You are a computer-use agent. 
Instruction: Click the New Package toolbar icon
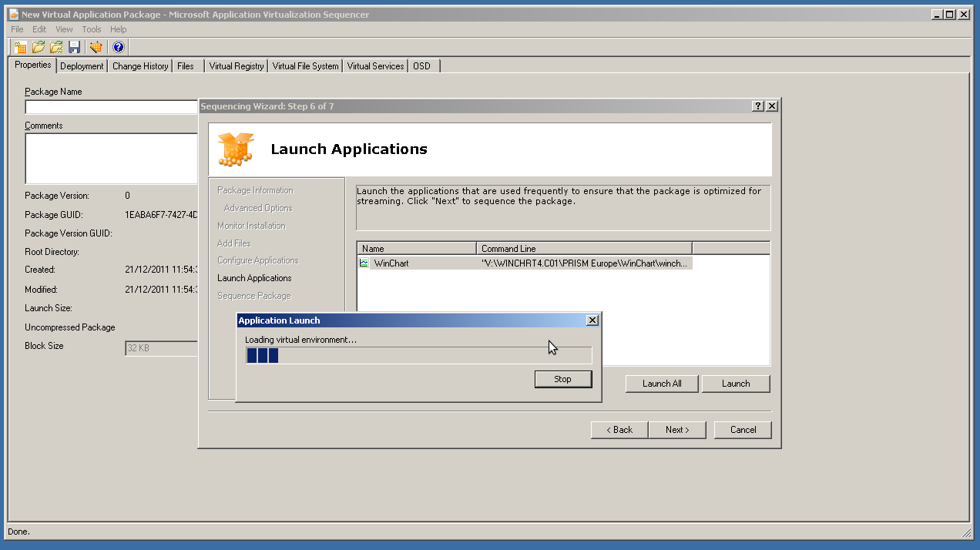pos(21,47)
